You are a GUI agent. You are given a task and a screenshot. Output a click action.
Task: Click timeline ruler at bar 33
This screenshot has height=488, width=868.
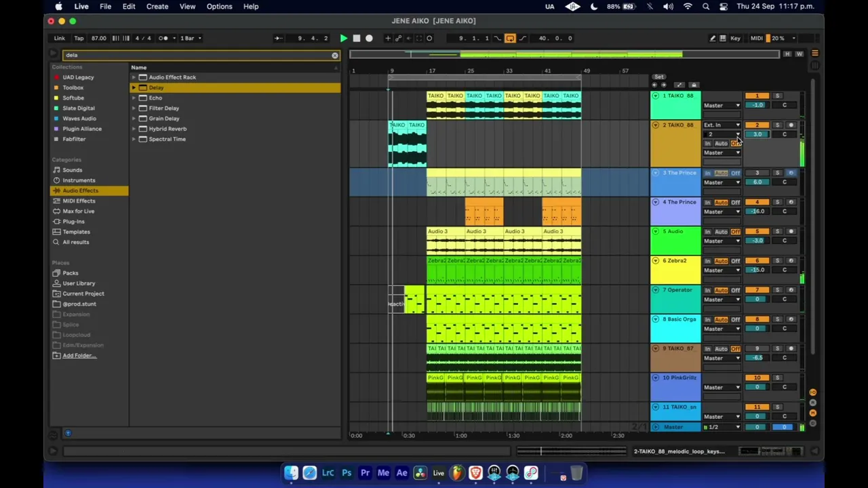coord(509,70)
